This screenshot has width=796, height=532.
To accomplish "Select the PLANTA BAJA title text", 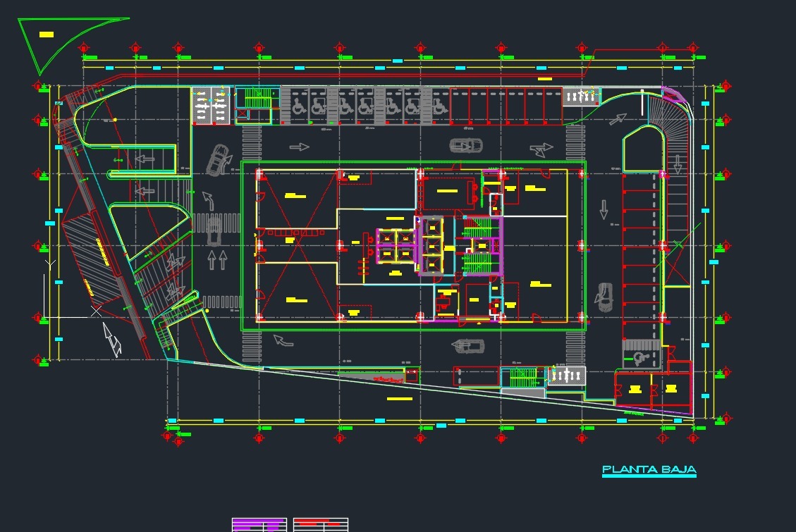I will [x=649, y=470].
